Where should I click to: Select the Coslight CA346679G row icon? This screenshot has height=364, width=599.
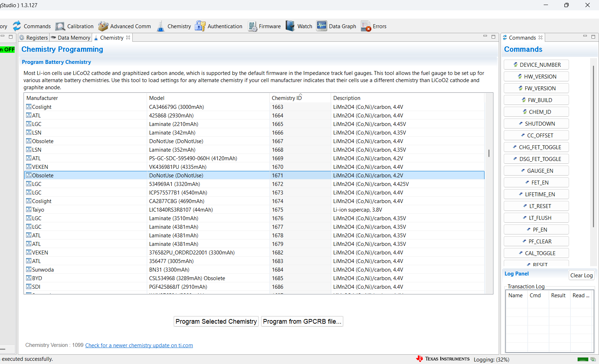pyautogui.click(x=29, y=107)
